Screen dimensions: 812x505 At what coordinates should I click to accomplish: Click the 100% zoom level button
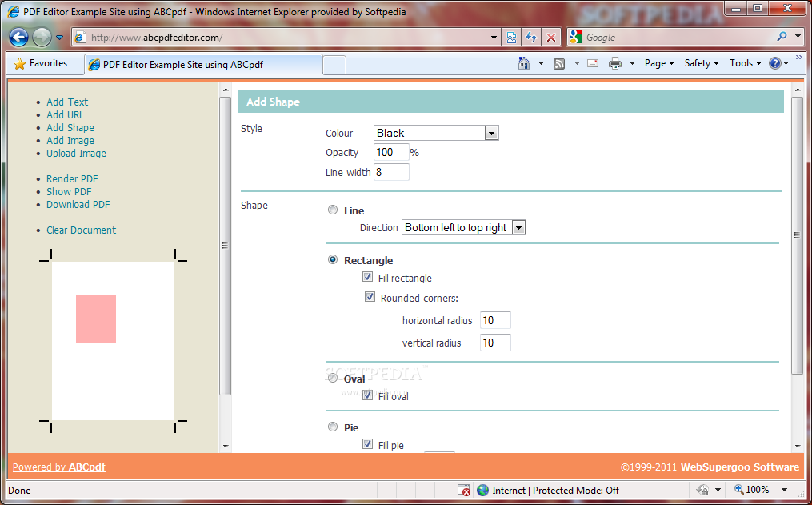(x=751, y=490)
